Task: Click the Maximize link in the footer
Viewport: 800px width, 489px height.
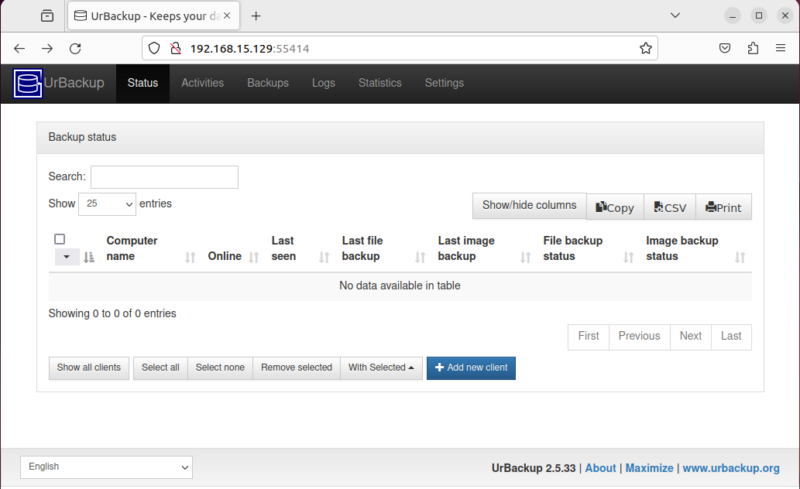Action: 649,468
